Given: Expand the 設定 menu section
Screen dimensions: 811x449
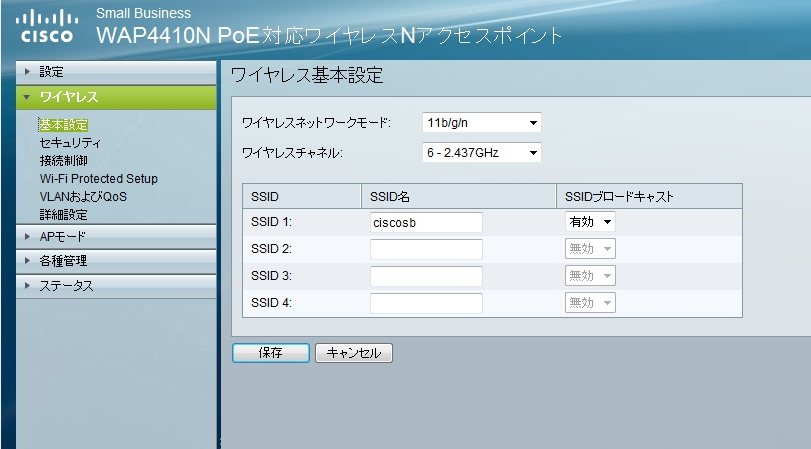Looking at the screenshot, I should [x=116, y=72].
